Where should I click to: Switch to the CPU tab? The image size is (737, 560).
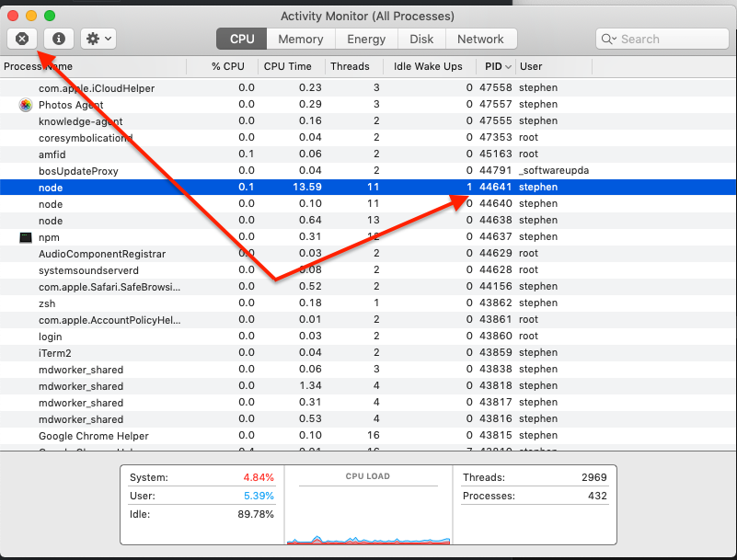[x=242, y=39]
